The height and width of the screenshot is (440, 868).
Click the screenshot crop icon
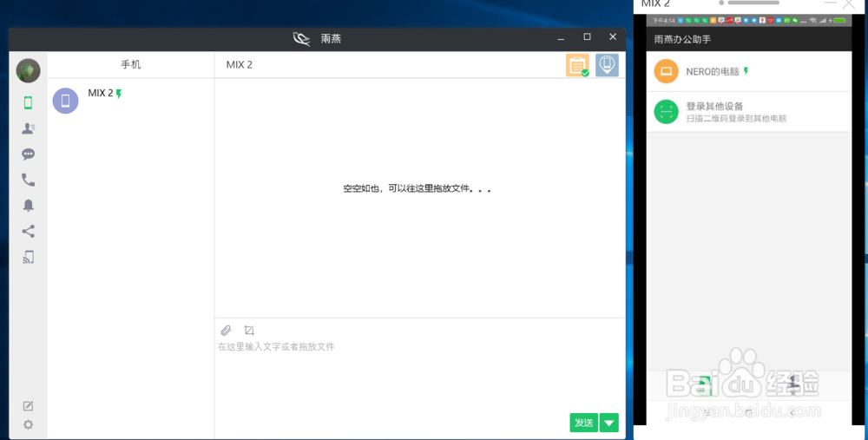[249, 331]
